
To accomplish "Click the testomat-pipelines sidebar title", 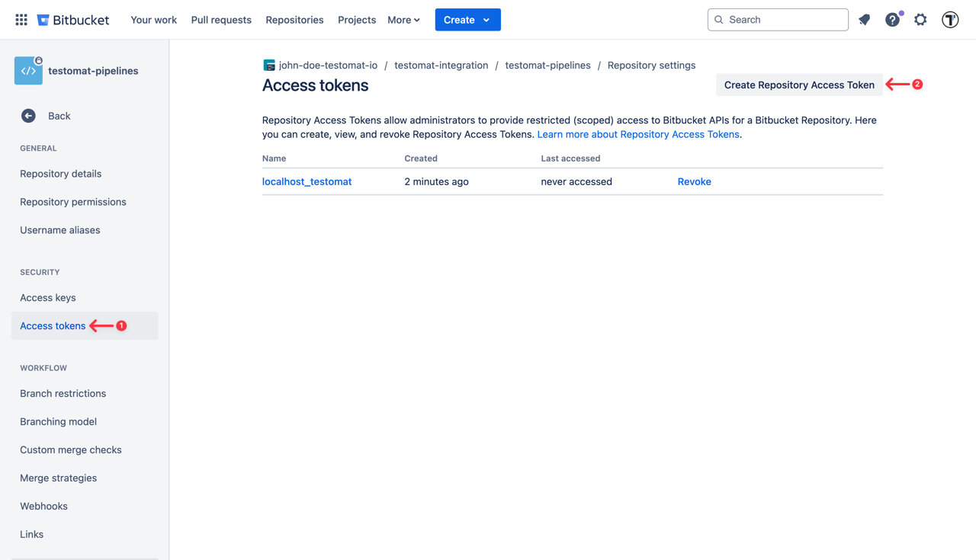I will click(93, 71).
